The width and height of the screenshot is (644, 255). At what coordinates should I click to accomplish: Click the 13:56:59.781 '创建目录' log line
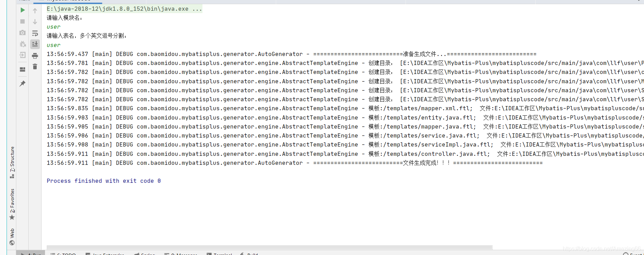tap(345, 63)
